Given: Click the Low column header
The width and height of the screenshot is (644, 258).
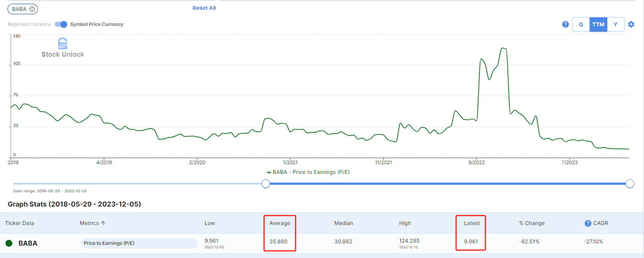Looking at the screenshot, I should click(x=210, y=223).
